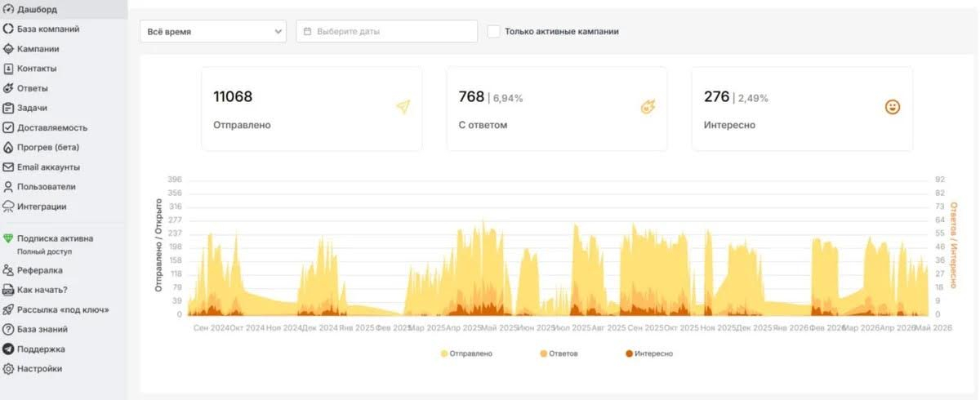Click the 6,94% reply rate
Viewport: 980px width, 400px height.
(x=508, y=98)
